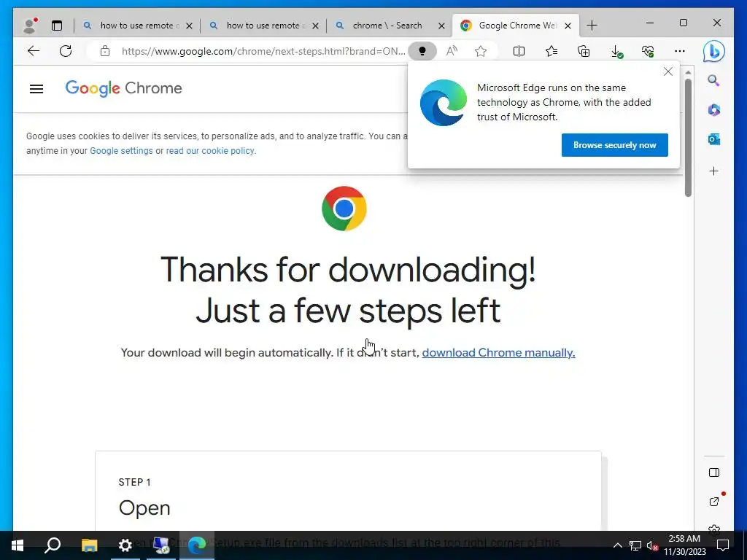The image size is (747, 560).
Task: Open network status tray icon
Action: [x=635, y=545]
